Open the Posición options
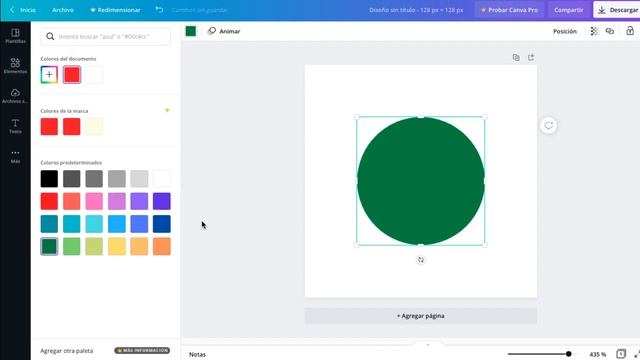The image size is (640, 360). (x=565, y=31)
